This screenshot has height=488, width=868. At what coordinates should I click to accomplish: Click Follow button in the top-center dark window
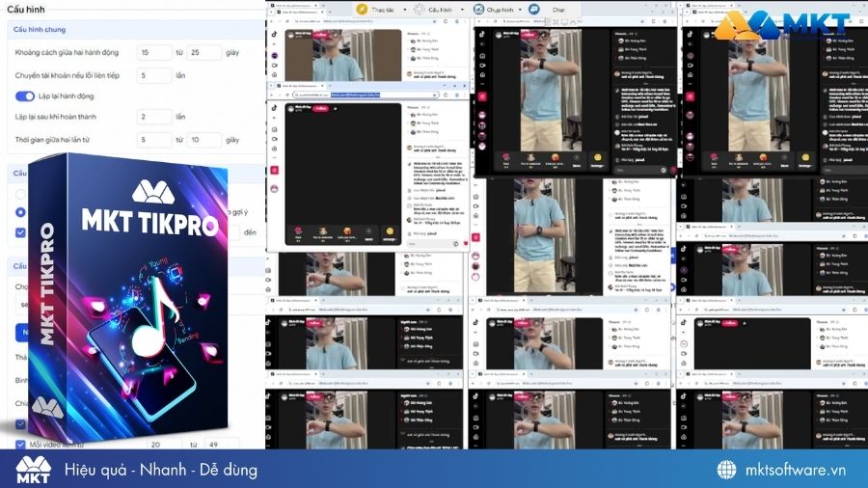[529, 35]
